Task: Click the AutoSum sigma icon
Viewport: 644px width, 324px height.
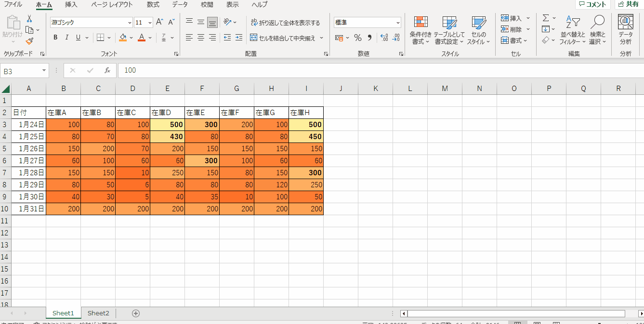Action: click(x=546, y=18)
